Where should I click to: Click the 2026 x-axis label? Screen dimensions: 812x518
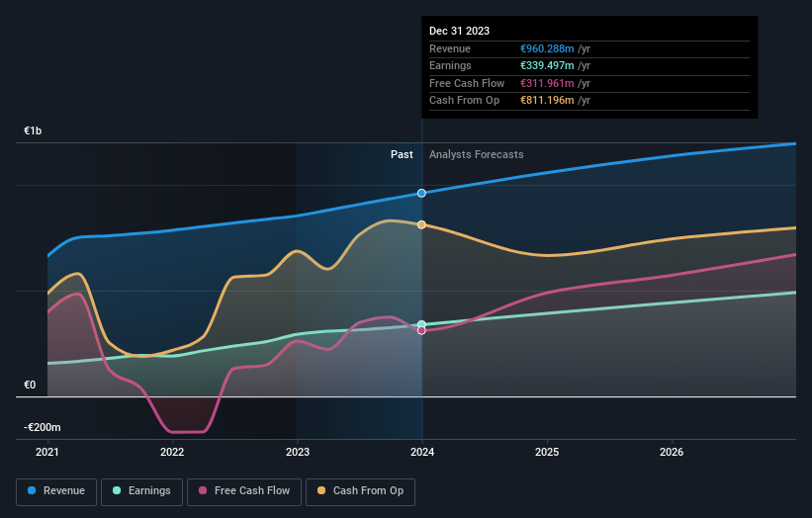672,453
